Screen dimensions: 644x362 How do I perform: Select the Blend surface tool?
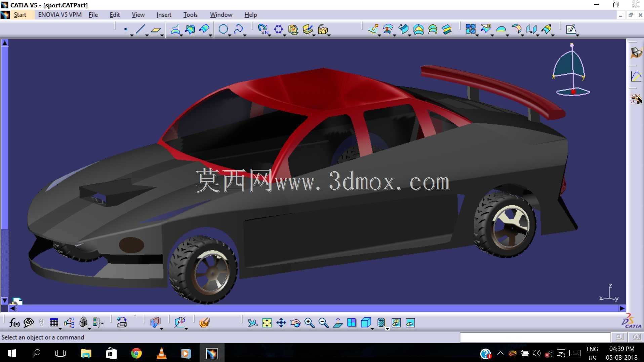(x=447, y=29)
